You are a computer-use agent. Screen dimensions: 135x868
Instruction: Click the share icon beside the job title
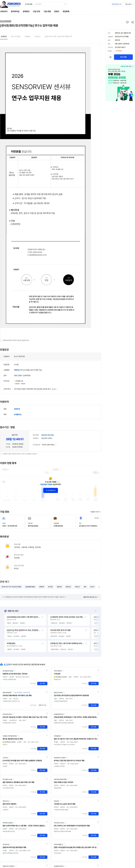coord(132,22)
